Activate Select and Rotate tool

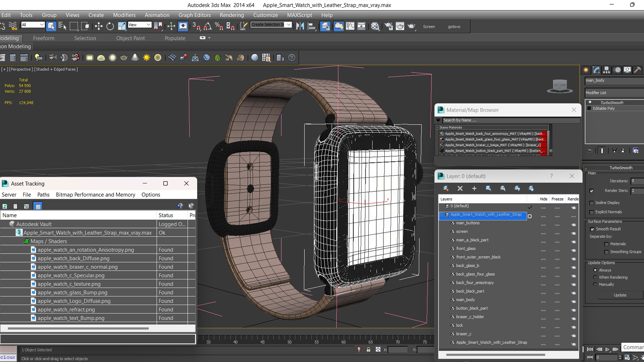tap(110, 26)
